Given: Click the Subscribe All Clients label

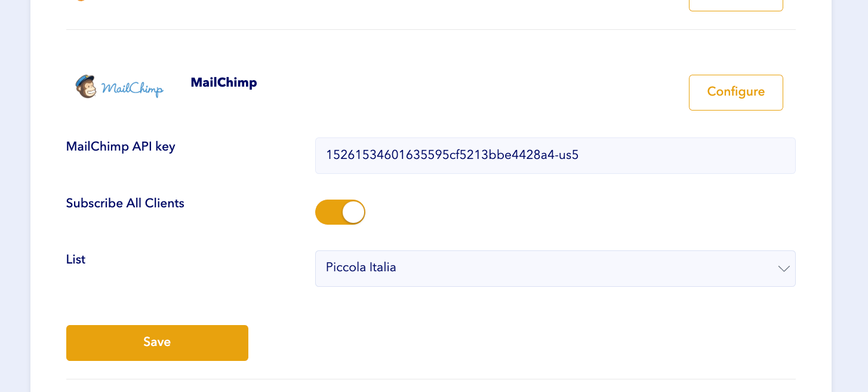Looking at the screenshot, I should pos(125,203).
